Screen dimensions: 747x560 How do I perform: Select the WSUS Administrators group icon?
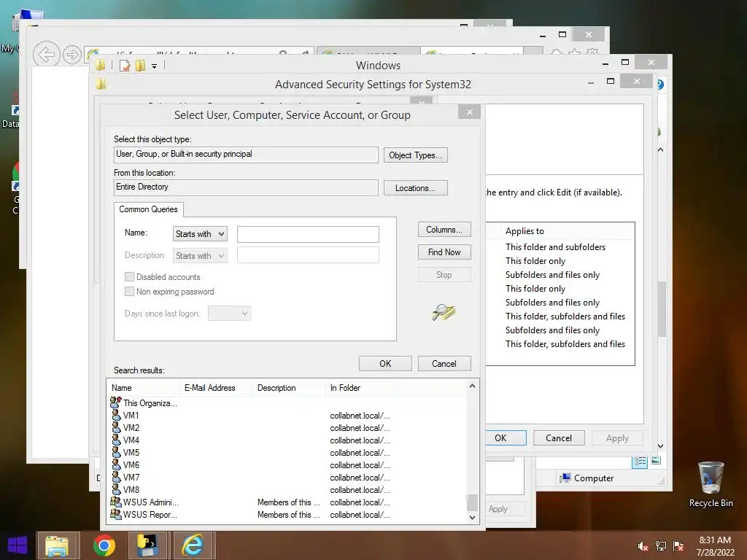(x=116, y=502)
